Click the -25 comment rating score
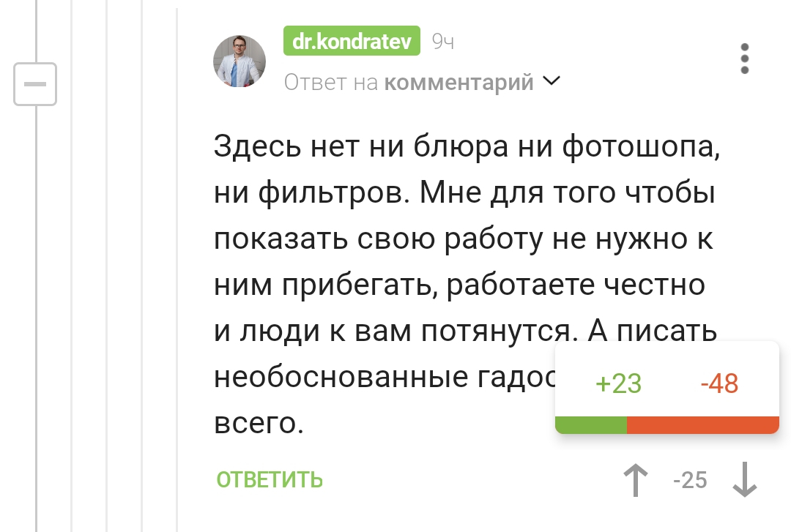Viewport: 791px width, 532px height. 690,481
